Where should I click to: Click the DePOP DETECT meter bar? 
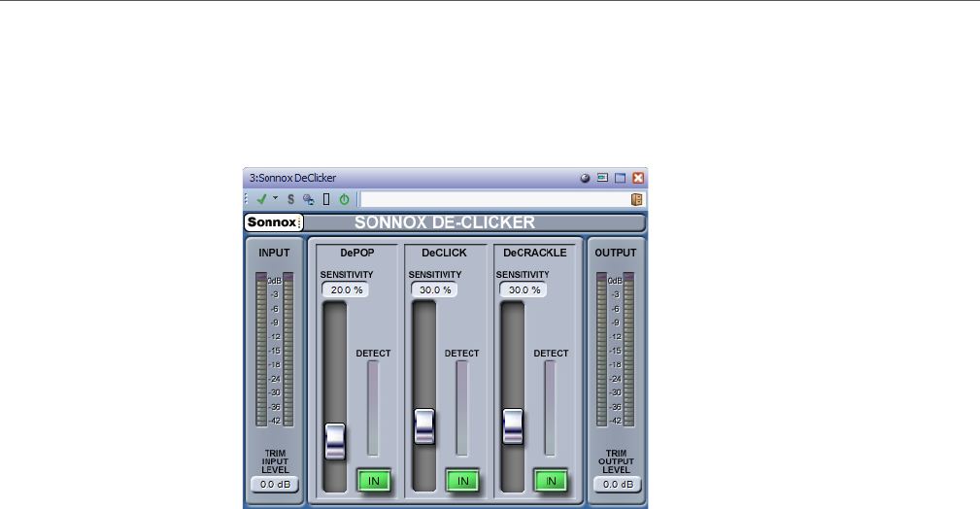point(373,408)
